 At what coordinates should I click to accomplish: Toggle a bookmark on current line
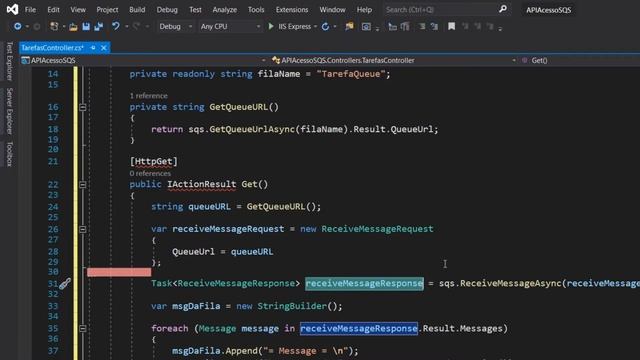point(451,27)
